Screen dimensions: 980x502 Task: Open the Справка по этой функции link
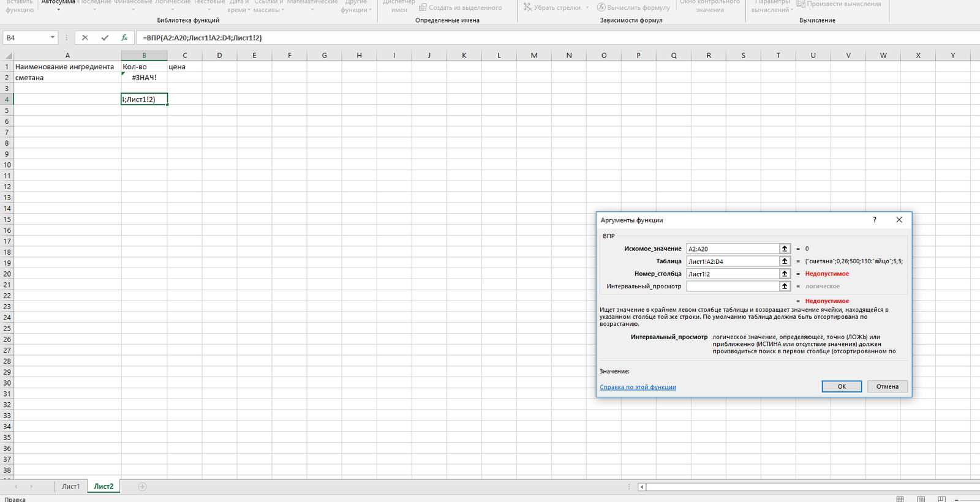point(638,387)
